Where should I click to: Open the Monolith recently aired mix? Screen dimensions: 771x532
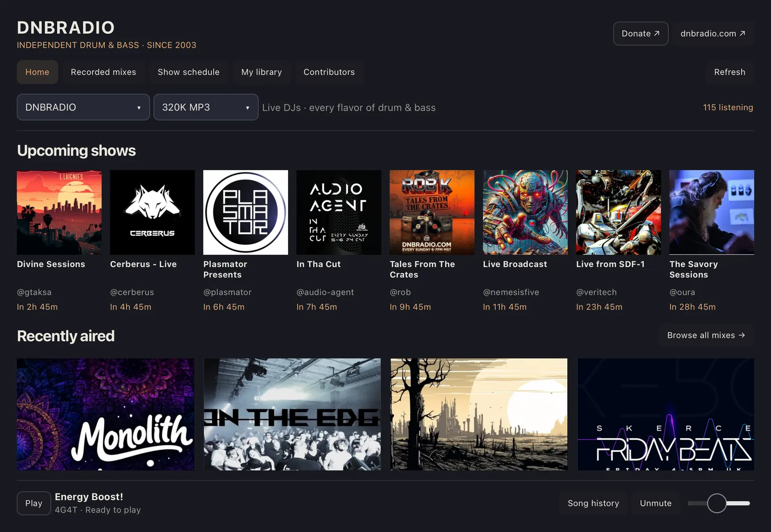coord(106,414)
